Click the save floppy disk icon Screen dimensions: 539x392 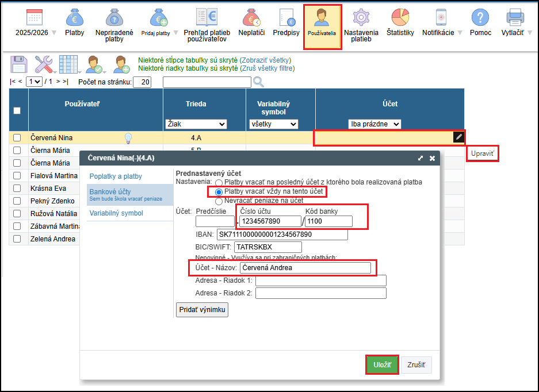point(19,64)
